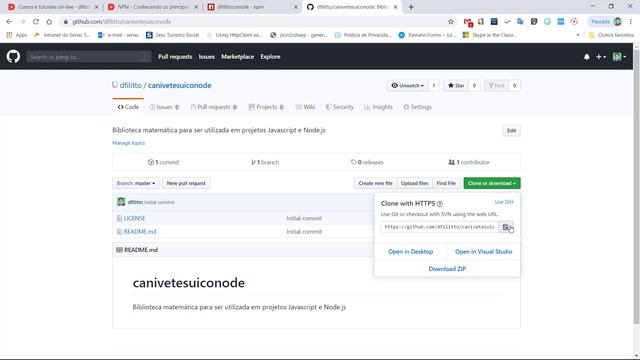The image size is (640, 360).
Task: Click Create new file
Action: click(375, 183)
